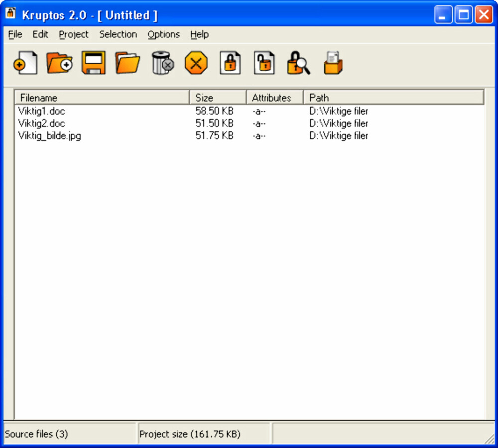Click the trash can remove icon
The image size is (498, 448).
[x=162, y=63]
